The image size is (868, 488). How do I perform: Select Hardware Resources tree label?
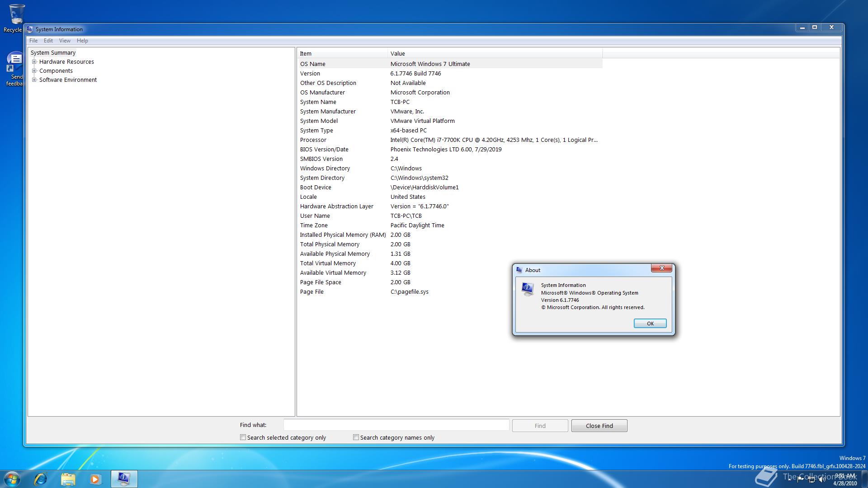(66, 62)
